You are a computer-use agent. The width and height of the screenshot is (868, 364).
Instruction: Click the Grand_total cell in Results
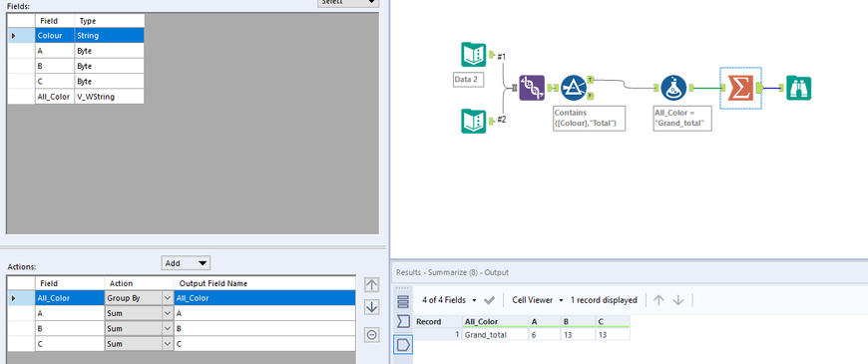point(496,334)
